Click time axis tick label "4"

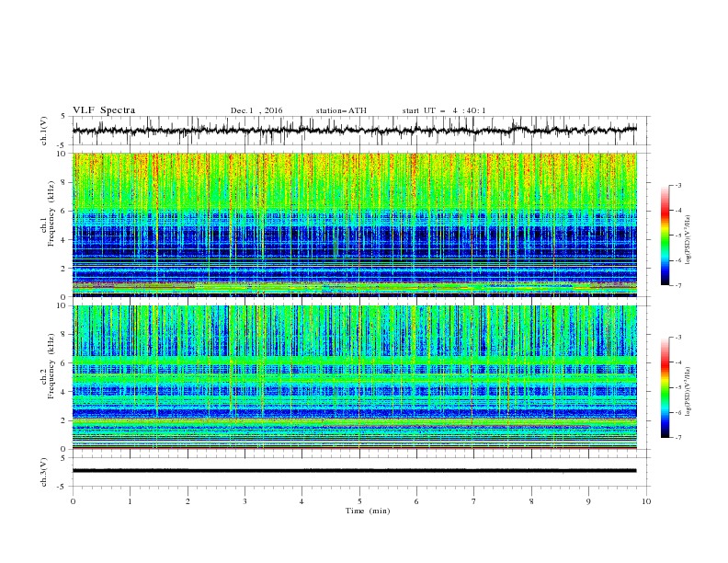tap(301, 501)
